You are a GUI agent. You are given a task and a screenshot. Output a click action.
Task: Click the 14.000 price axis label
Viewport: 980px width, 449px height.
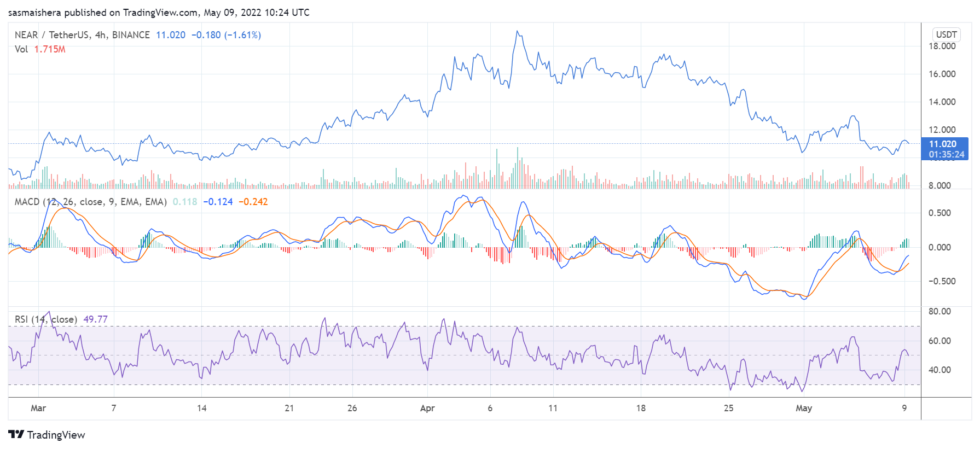tap(942, 102)
